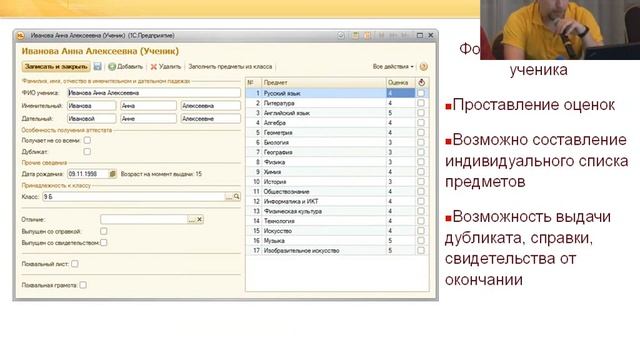Image resolution: width=640 pixels, height=360 pixels.
Task: Click Дательный first name field Анне
Action: click(x=149, y=119)
